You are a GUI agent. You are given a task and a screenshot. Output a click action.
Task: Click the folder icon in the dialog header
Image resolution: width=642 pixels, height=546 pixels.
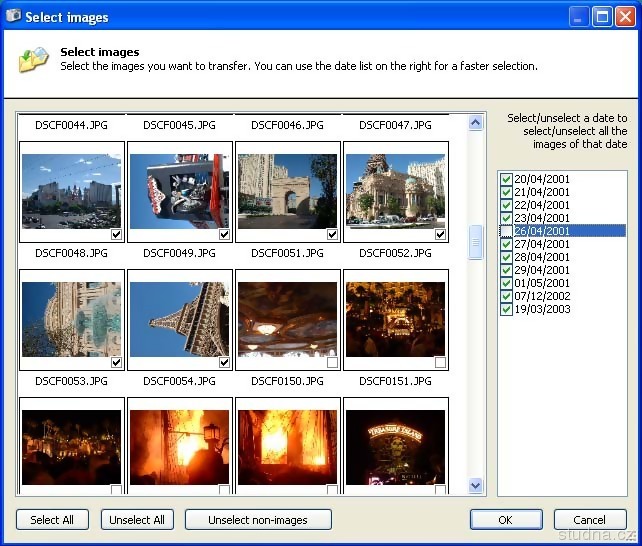click(x=33, y=60)
